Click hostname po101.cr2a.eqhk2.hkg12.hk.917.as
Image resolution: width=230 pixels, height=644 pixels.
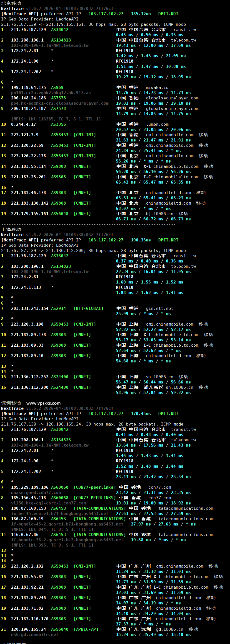click(51, 93)
